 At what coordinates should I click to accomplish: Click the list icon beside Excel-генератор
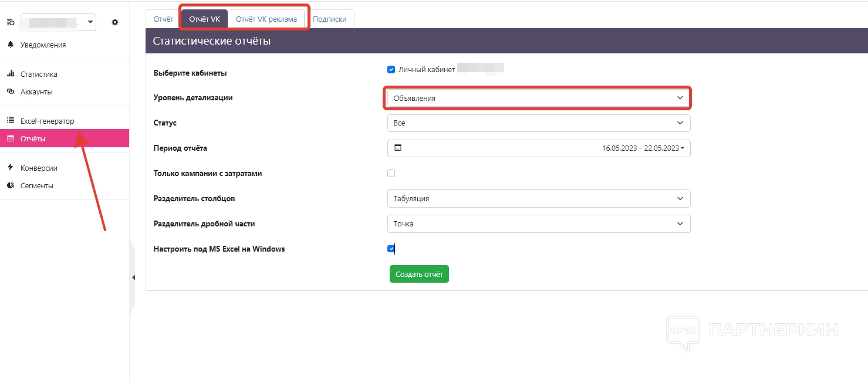pos(11,120)
